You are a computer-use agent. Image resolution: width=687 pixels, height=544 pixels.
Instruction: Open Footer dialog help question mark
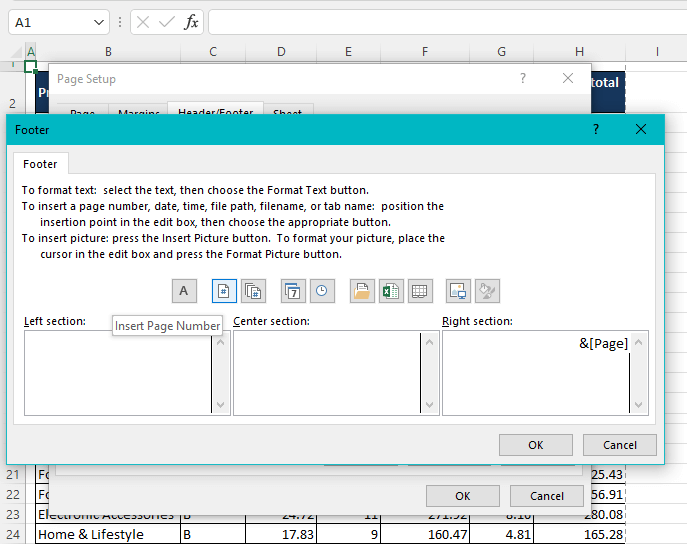(596, 129)
